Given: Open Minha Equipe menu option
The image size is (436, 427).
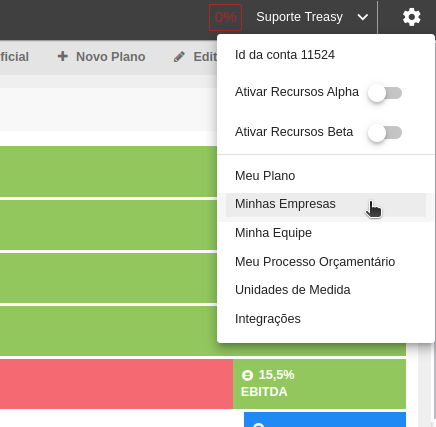Looking at the screenshot, I should pyautogui.click(x=273, y=233).
